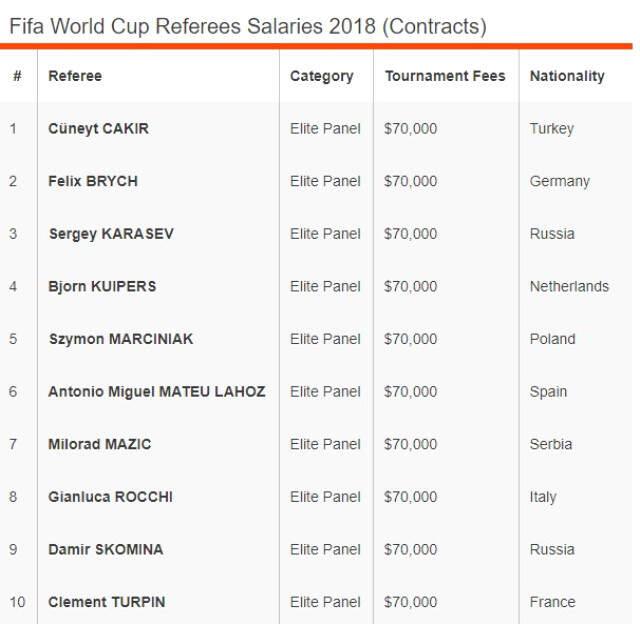The height and width of the screenshot is (624, 640).
Task: Click the Category column header
Action: pos(321,76)
